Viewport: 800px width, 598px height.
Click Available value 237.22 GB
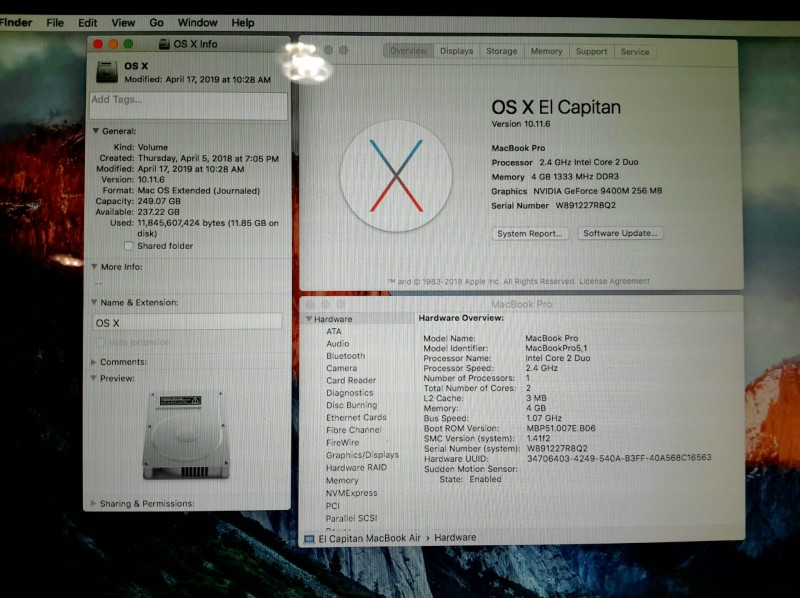click(158, 212)
